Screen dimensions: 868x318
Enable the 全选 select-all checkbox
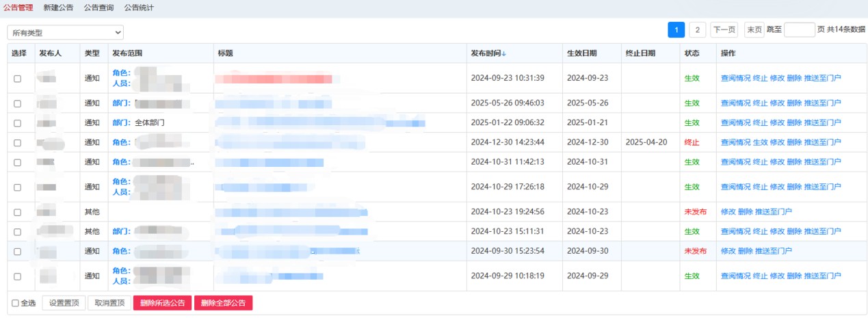point(16,303)
